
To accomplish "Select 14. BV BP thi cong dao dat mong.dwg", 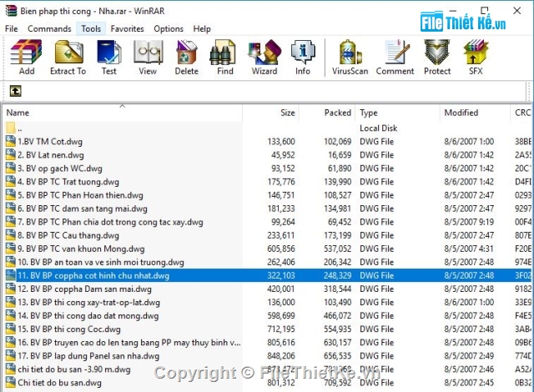I will (88, 315).
